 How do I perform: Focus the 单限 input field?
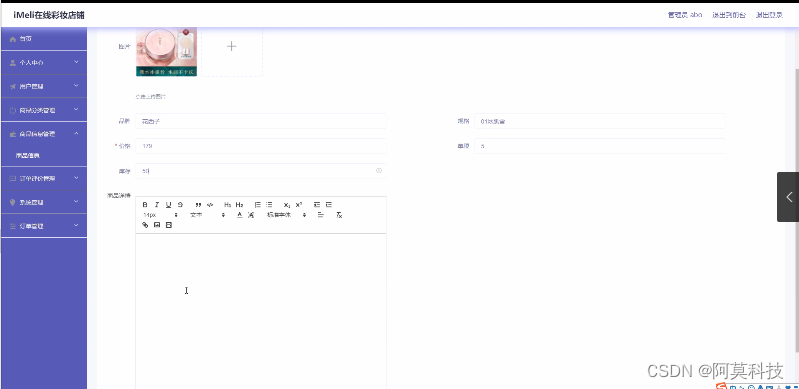coord(600,146)
